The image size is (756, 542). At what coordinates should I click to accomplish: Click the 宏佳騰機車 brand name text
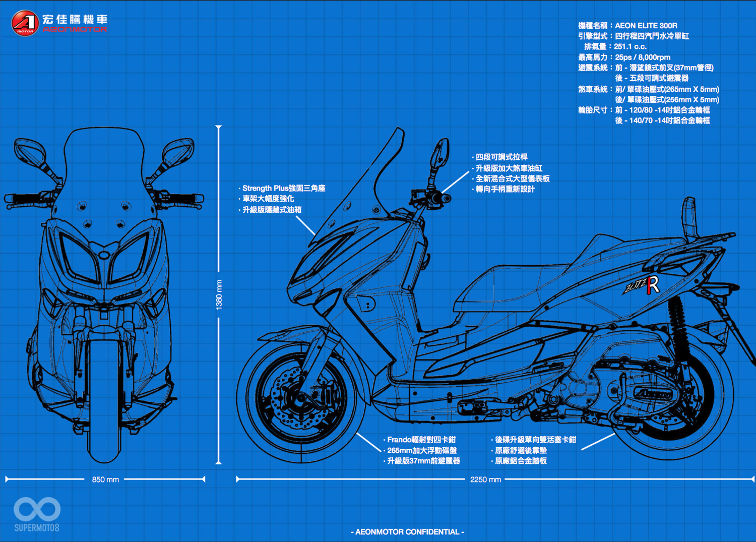click(x=75, y=19)
